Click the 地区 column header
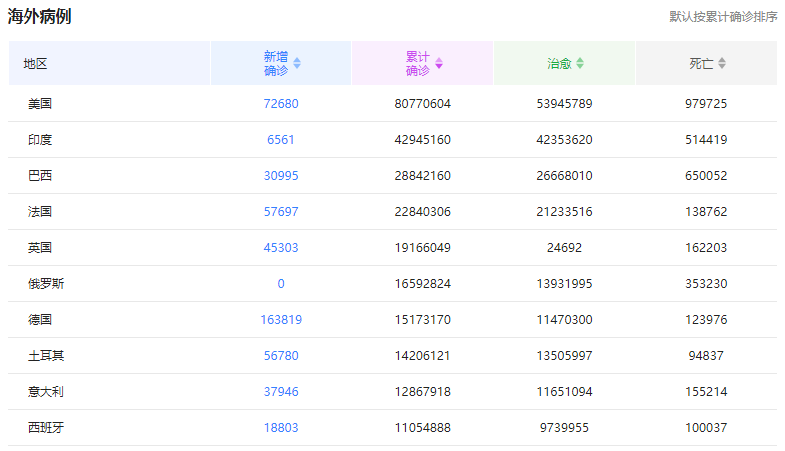This screenshot has height=451, width=785. (x=109, y=63)
